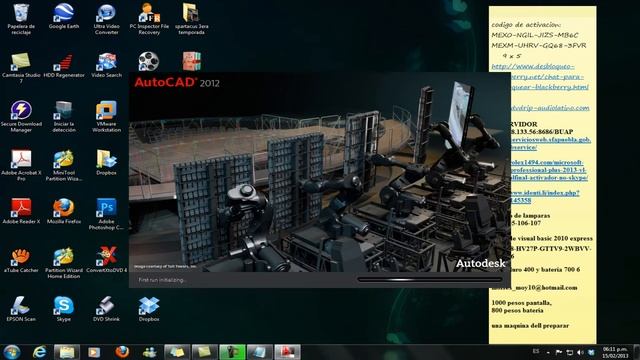
Task: Switch to the AutoCAD taskbar button
Action: [287, 352]
